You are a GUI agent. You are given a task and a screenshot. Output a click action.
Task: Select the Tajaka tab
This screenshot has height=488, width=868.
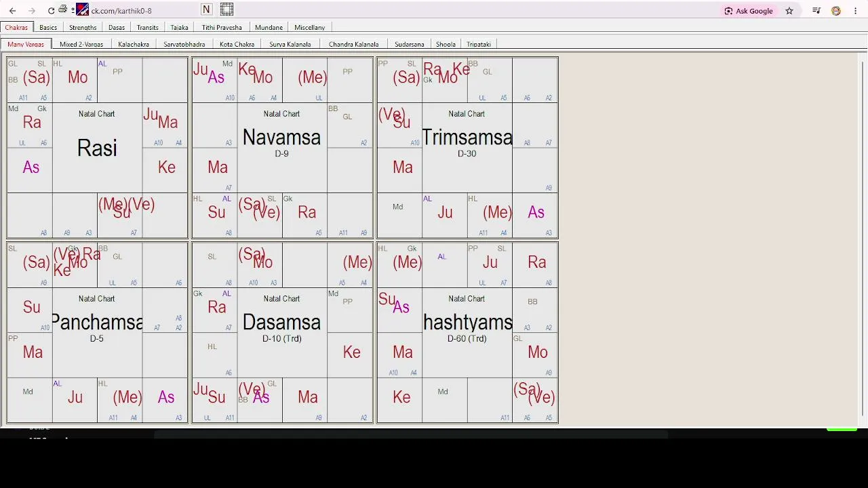(179, 28)
